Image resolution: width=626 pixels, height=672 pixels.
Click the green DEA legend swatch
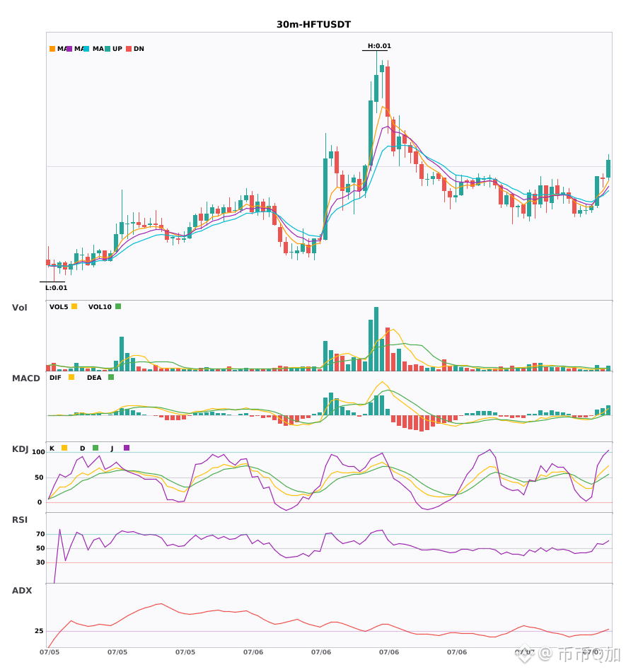point(111,377)
